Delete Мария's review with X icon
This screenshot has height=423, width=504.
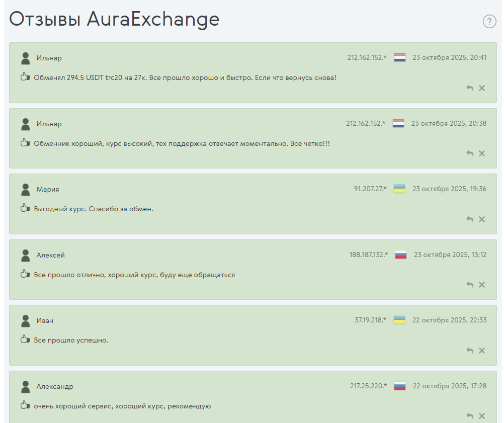482,219
